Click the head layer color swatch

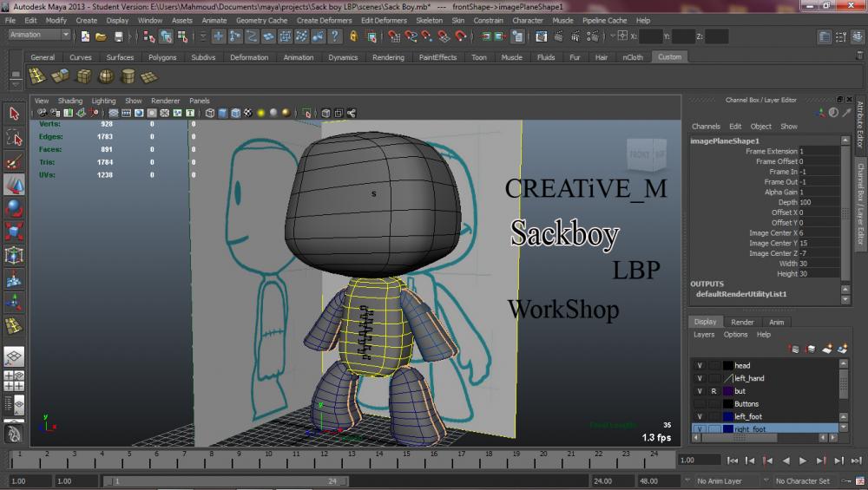tap(728, 366)
